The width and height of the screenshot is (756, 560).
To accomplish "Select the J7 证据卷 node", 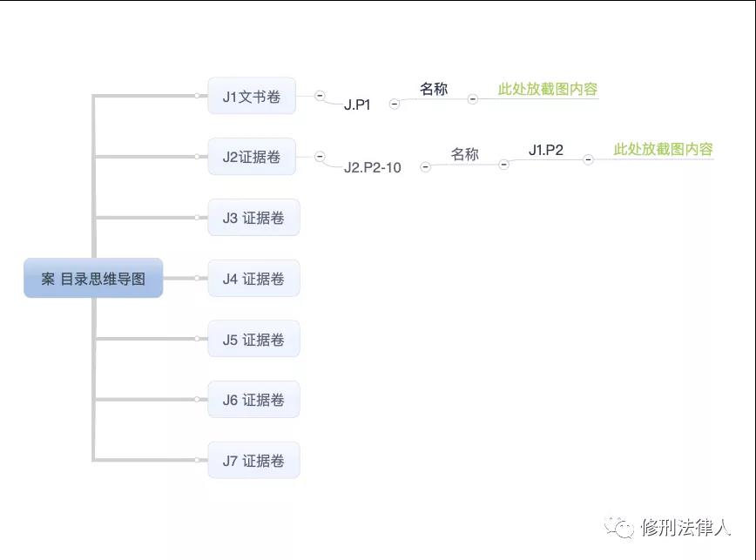I will pyautogui.click(x=253, y=460).
